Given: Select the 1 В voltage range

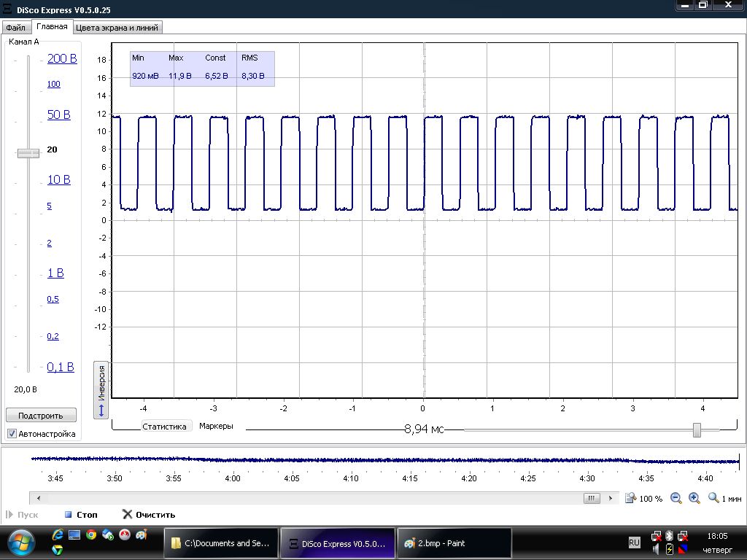Looking at the screenshot, I should point(55,273).
